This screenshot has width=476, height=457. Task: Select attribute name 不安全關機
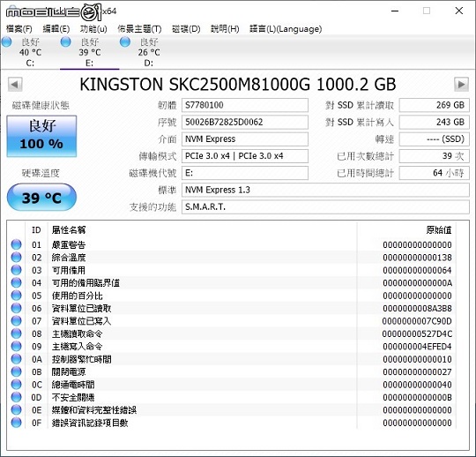pos(73,397)
